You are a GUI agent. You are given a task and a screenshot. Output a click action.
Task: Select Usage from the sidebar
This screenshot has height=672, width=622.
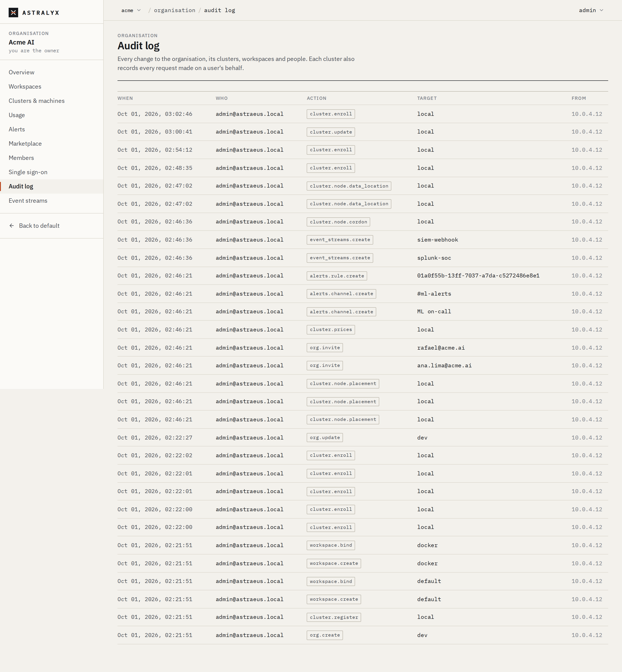click(x=17, y=115)
